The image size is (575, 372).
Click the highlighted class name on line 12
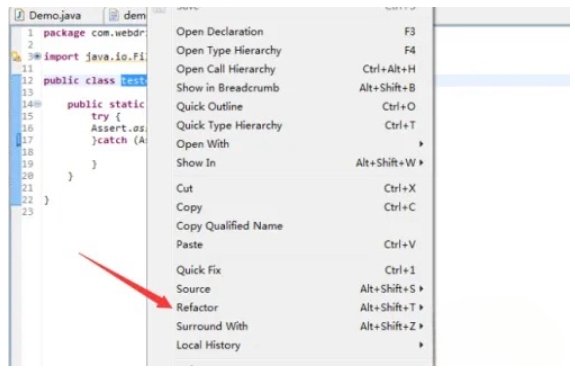click(x=134, y=80)
